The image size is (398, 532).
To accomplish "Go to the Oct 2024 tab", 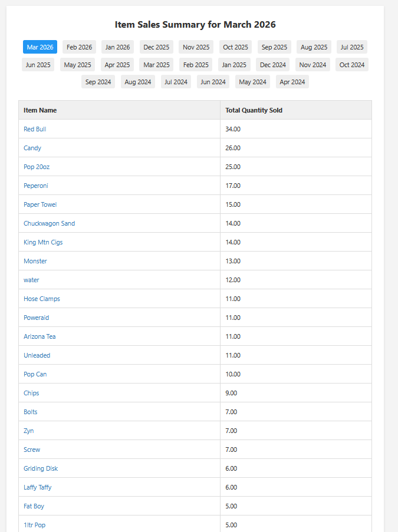I will [352, 65].
